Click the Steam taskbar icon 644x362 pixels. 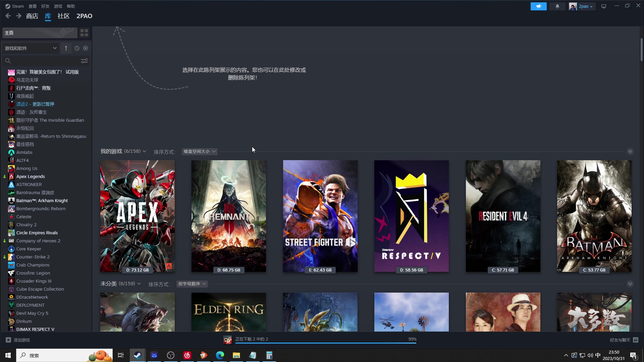coord(138,355)
